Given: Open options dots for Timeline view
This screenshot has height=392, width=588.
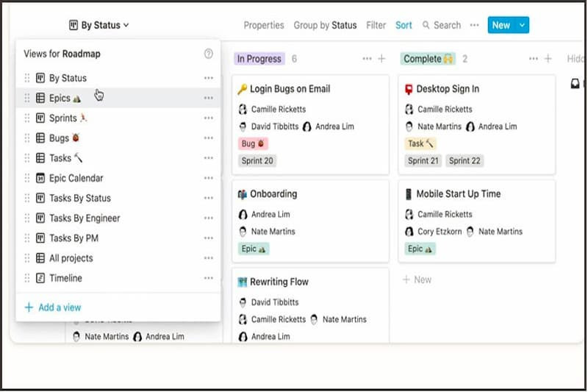Looking at the screenshot, I should [x=209, y=278].
